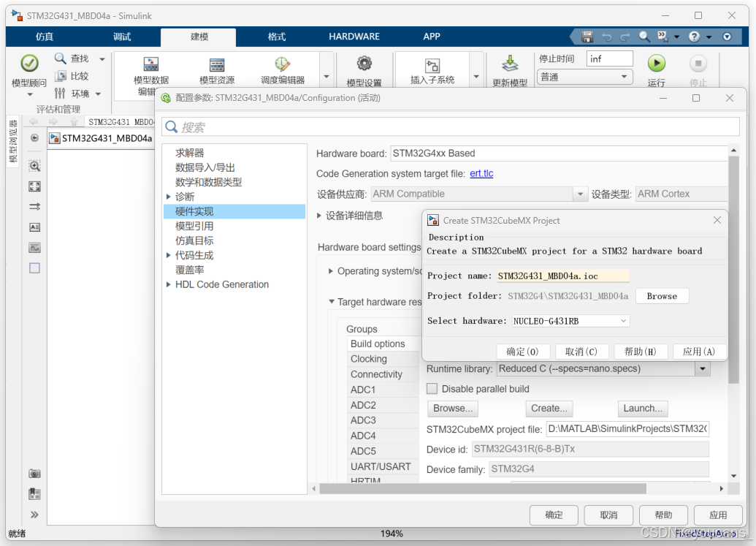Click the 更新模型 icon
Viewport: 756px width, 546px height.
coord(510,63)
